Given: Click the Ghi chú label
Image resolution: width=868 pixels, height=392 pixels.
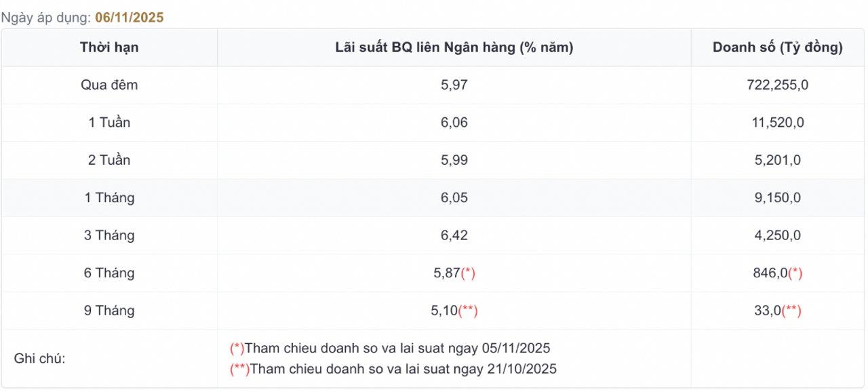Looking at the screenshot, I should pyautogui.click(x=39, y=358).
